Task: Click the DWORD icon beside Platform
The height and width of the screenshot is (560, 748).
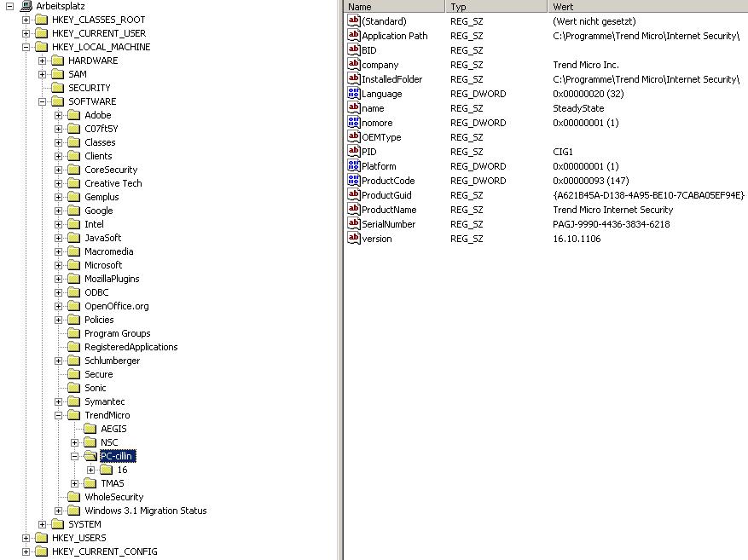Action: [x=353, y=166]
